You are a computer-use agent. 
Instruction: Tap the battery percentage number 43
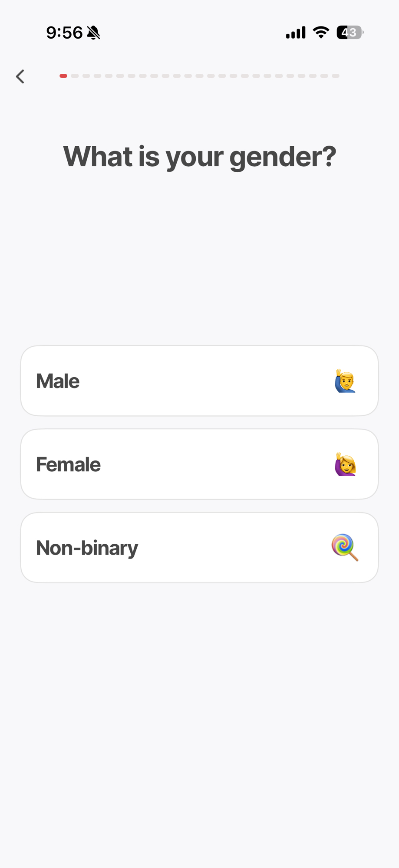pyautogui.click(x=349, y=33)
